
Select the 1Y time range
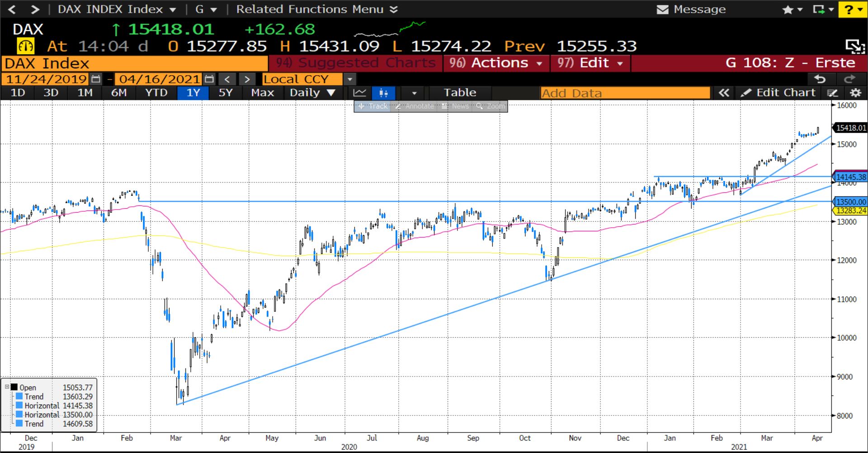point(193,93)
